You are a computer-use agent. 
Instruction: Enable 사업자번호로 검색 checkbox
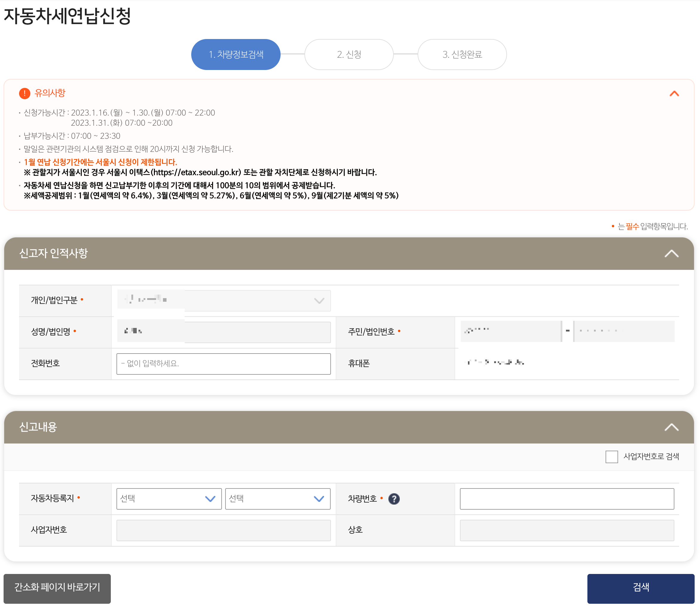[611, 457]
